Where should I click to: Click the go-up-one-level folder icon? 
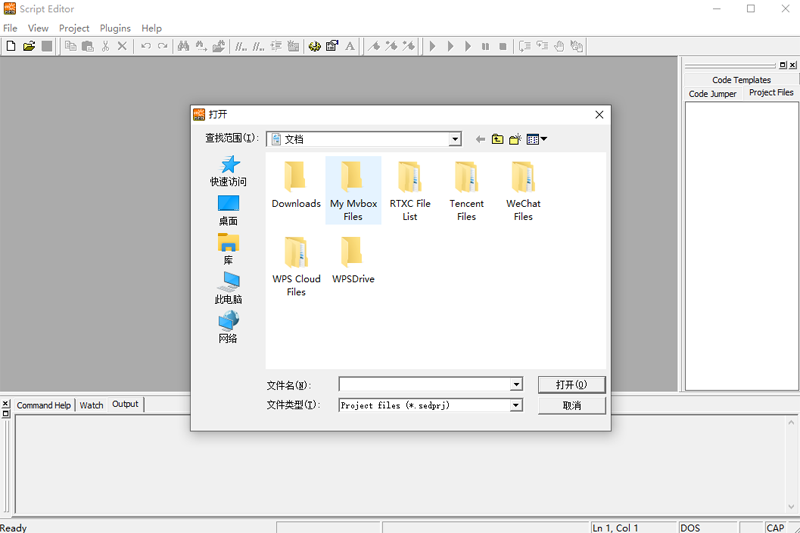[497, 140]
